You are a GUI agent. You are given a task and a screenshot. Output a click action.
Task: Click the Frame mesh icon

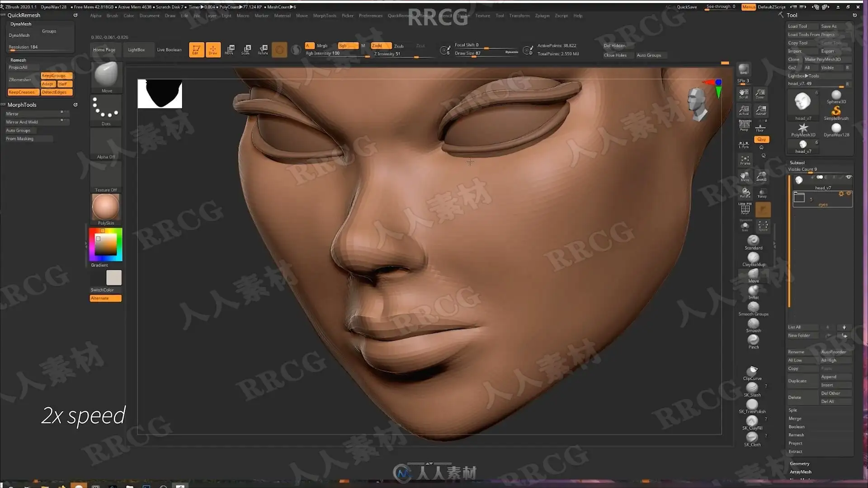[x=745, y=160]
